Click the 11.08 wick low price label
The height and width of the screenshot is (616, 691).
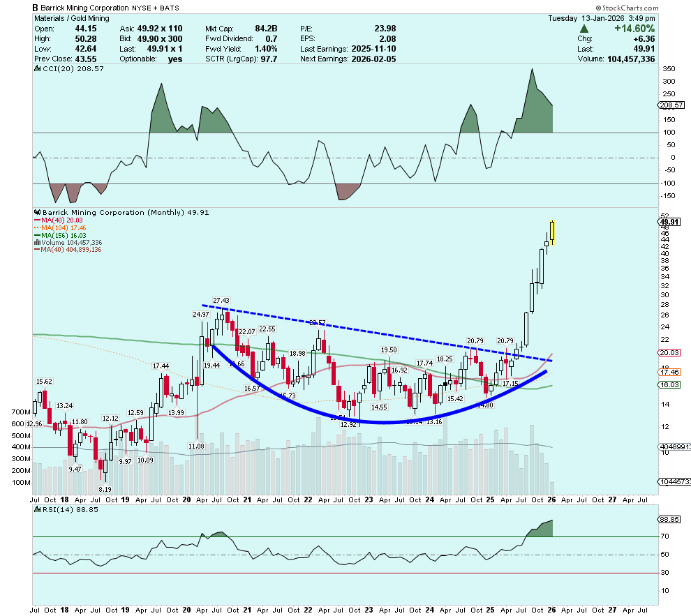point(196,446)
